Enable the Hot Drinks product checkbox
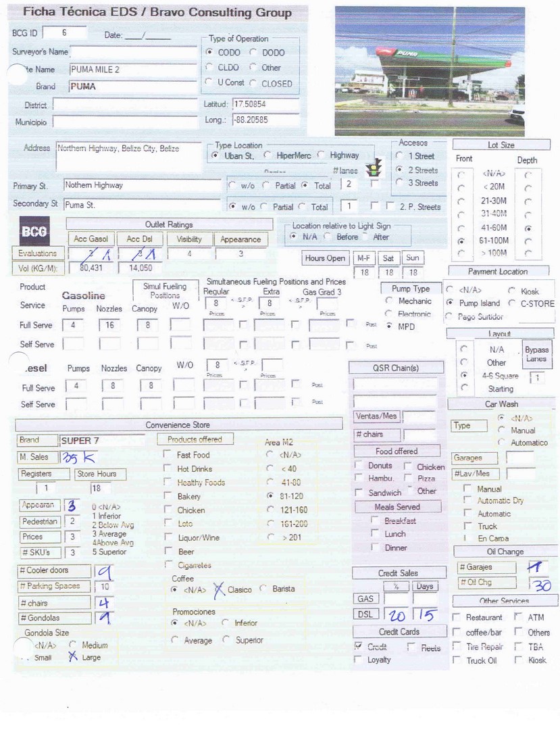Screen dimensions: 560x730 [168, 468]
